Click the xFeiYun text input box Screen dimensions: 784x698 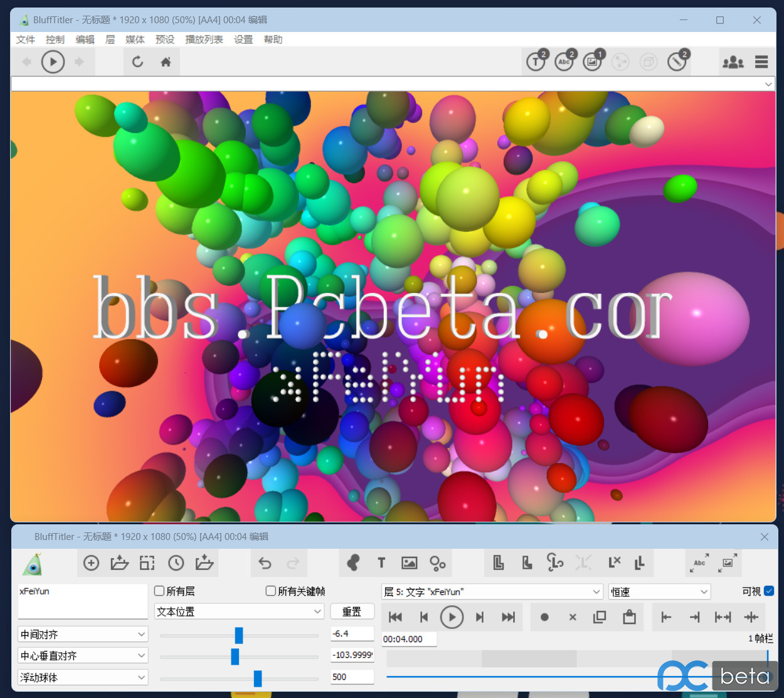(x=83, y=601)
